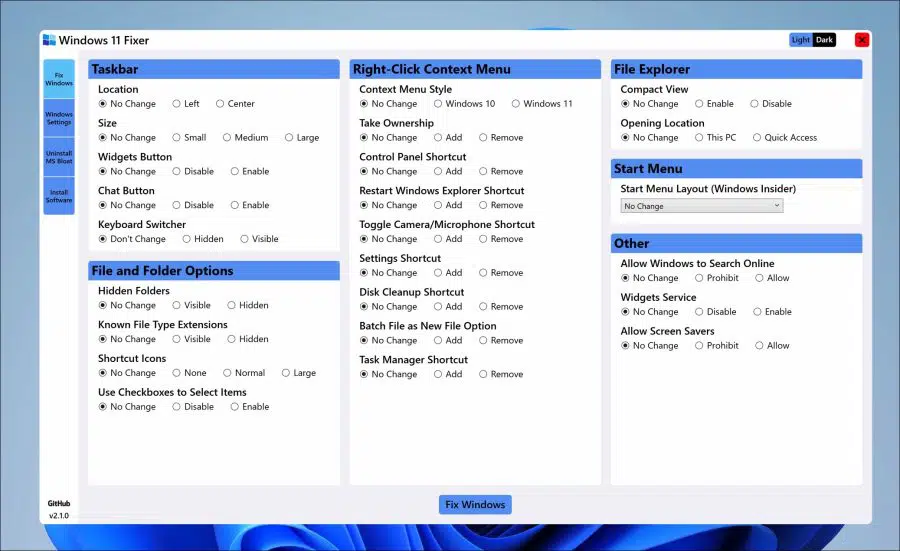Viewport: 900px width, 551px height.
Task: Choose Small taskbar Size
Action: pos(189,138)
